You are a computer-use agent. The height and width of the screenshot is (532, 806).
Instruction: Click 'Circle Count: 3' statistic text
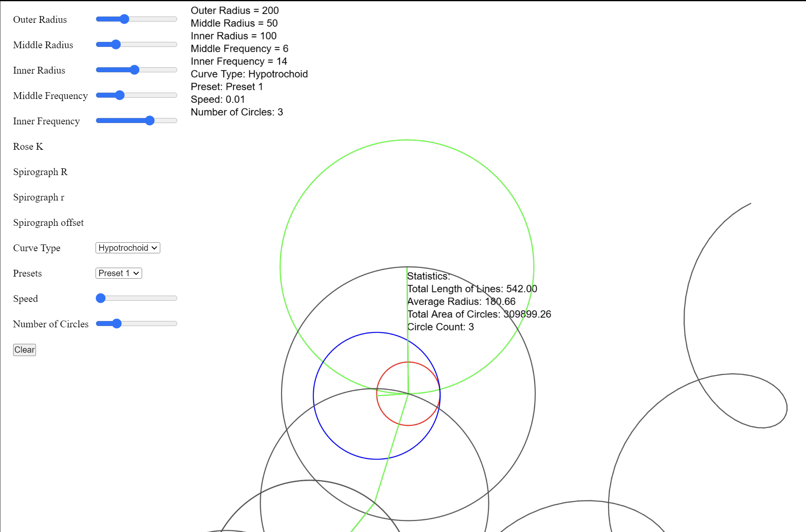pos(440,327)
